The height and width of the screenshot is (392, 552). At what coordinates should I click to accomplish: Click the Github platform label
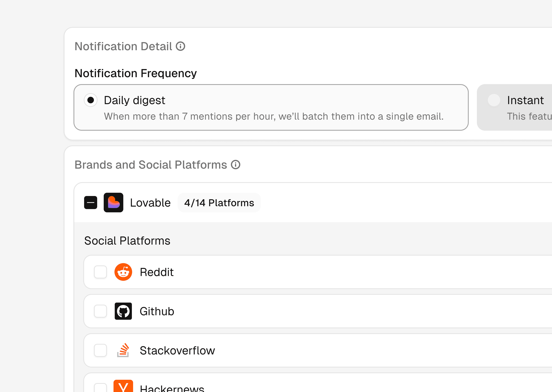[157, 311]
